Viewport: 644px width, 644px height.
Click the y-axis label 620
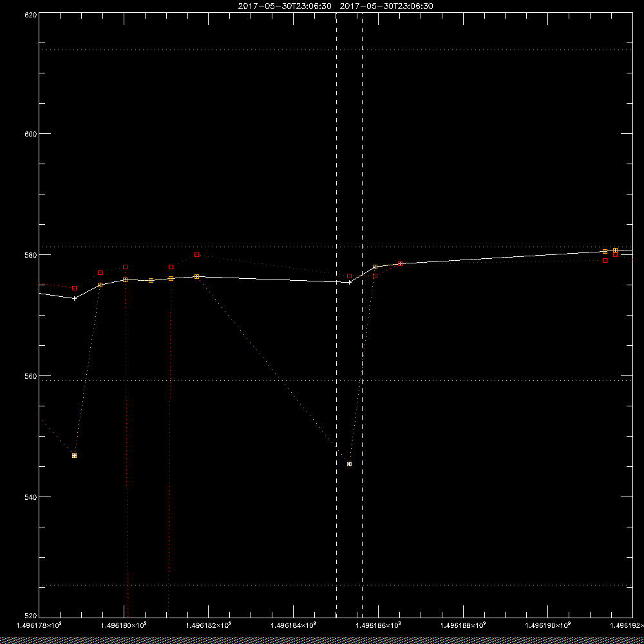(x=31, y=15)
